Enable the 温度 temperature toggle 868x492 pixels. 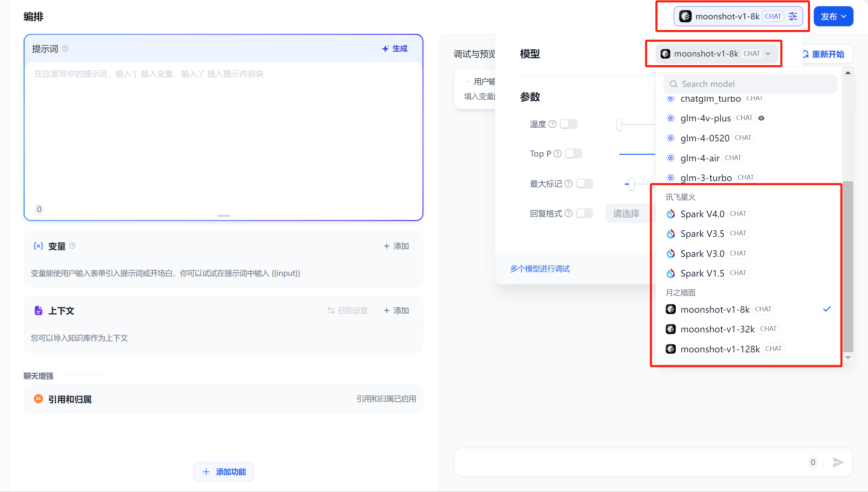pos(568,124)
